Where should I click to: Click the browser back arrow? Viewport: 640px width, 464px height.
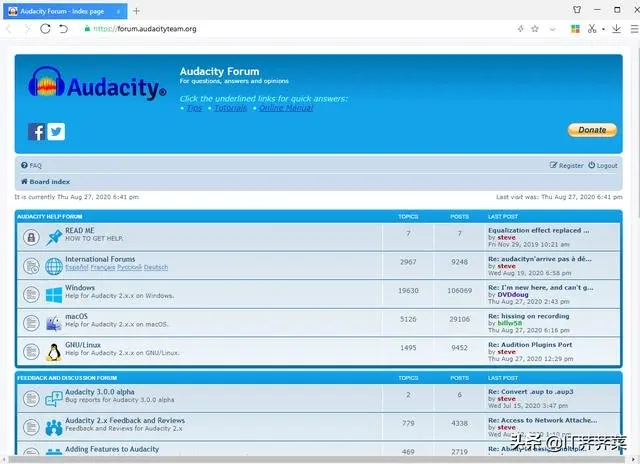tap(9, 29)
